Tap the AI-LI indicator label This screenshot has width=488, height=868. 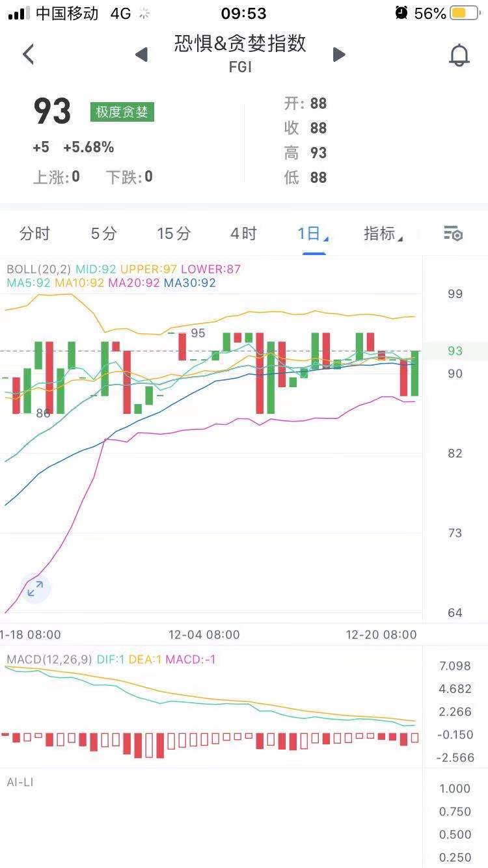[20, 781]
